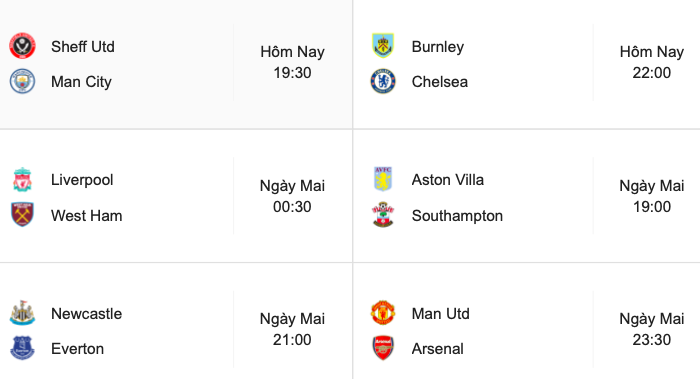Open the Burnley match at Hôm Nay 22:00
The height and width of the screenshot is (379, 700).
coord(527,64)
